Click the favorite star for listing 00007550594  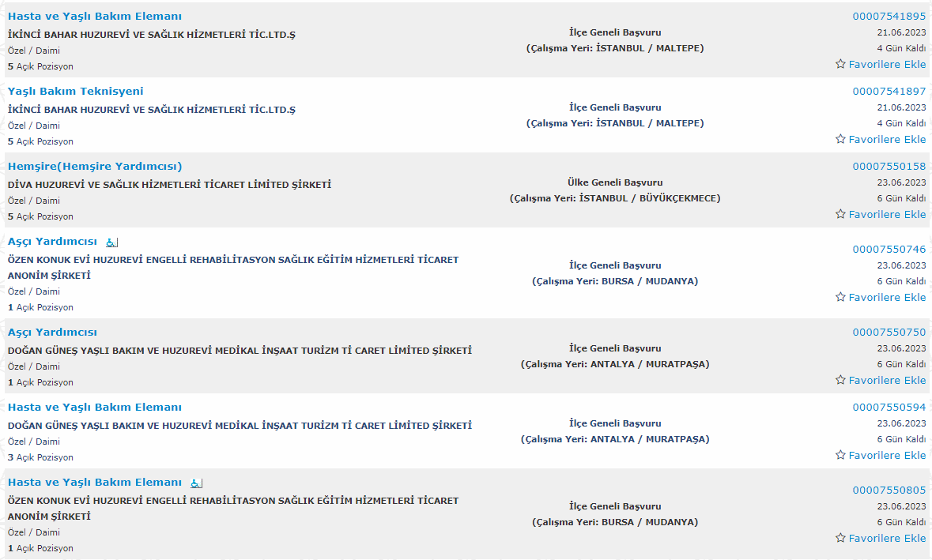840,455
